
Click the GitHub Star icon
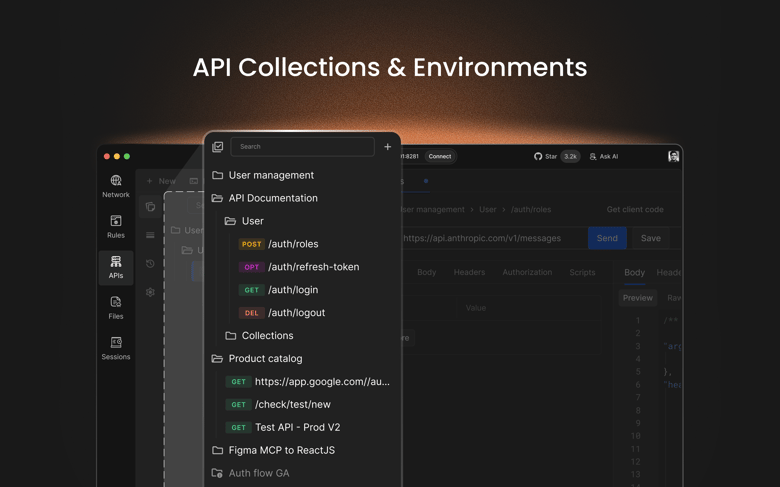[x=538, y=157]
